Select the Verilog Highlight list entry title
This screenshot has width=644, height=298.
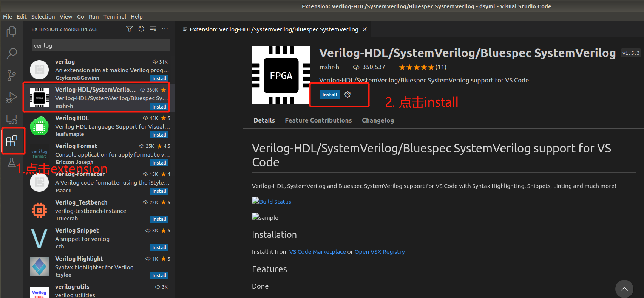click(79, 259)
